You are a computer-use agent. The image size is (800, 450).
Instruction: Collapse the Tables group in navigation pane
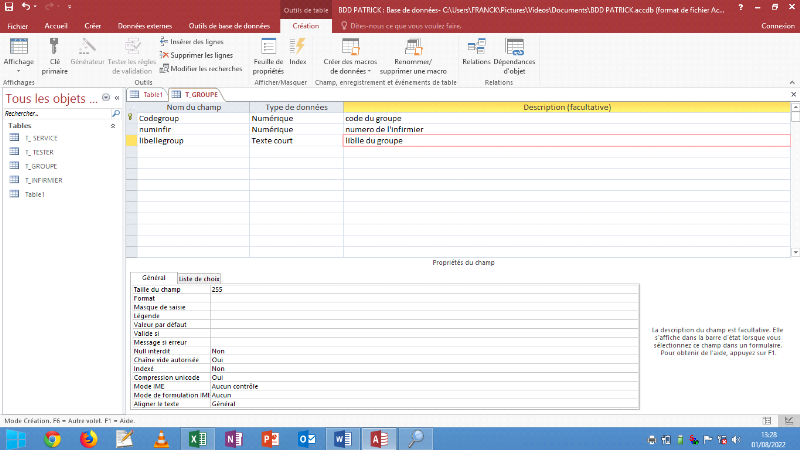pos(112,126)
